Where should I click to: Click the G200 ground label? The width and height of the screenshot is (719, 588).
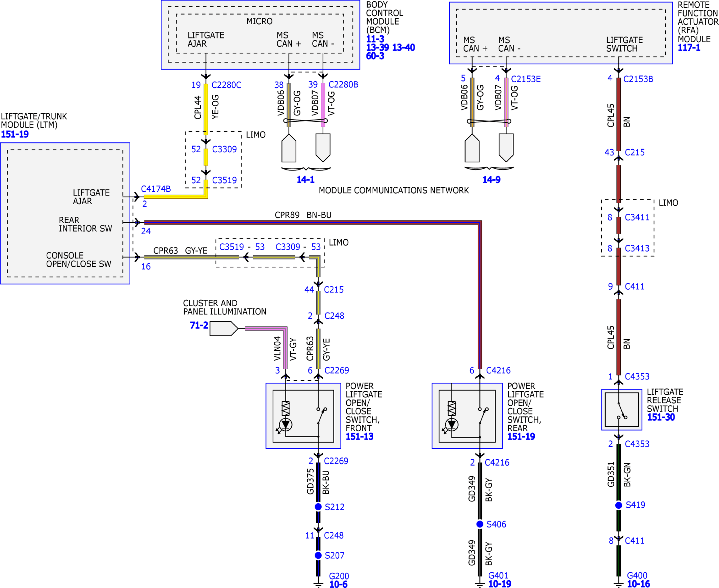tap(339, 576)
